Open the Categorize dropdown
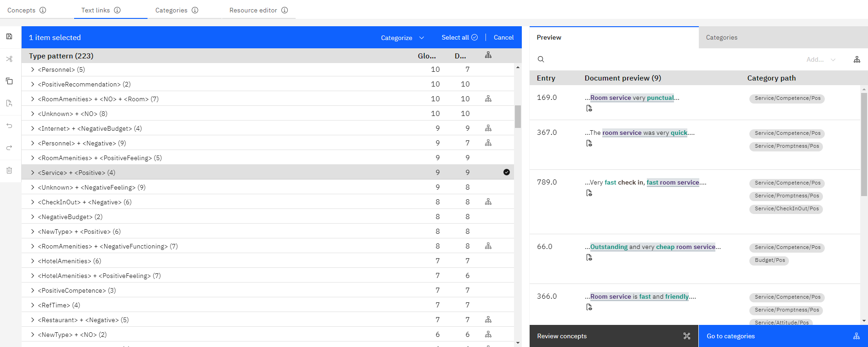Image resolution: width=868 pixels, height=347 pixels. (x=402, y=38)
